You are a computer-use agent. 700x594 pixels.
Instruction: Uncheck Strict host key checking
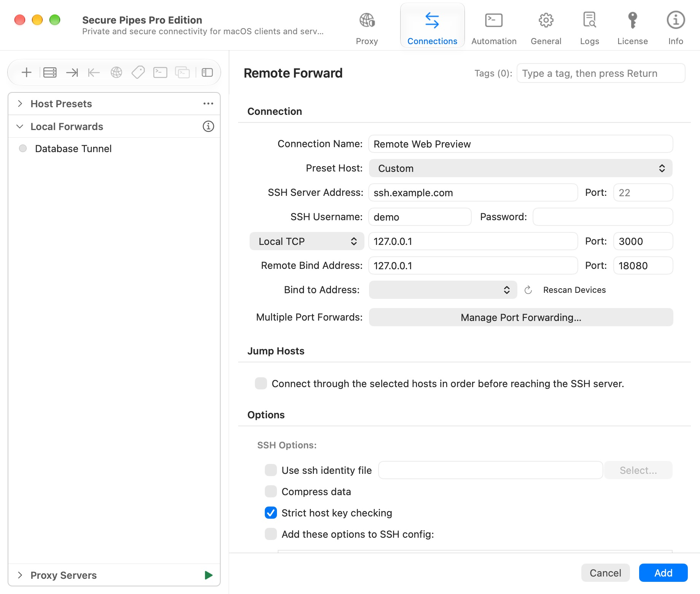tap(271, 513)
